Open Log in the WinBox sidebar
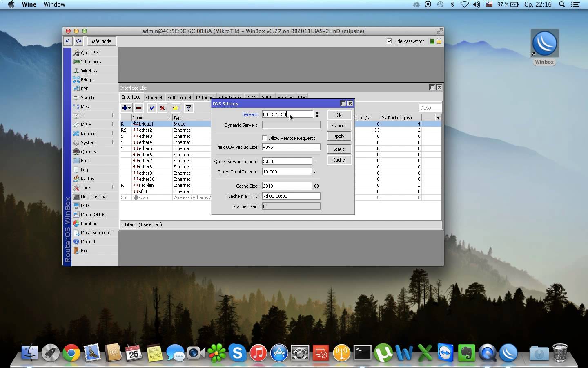The width and height of the screenshot is (588, 368). (x=84, y=170)
